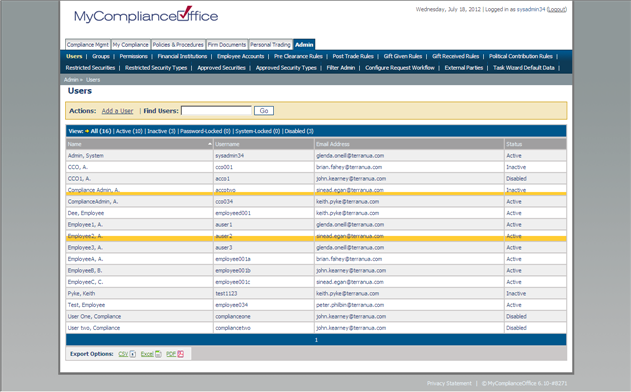Image resolution: width=631 pixels, height=392 pixels.
Task: Filter view to Inactive (3) users
Action: pos(161,131)
